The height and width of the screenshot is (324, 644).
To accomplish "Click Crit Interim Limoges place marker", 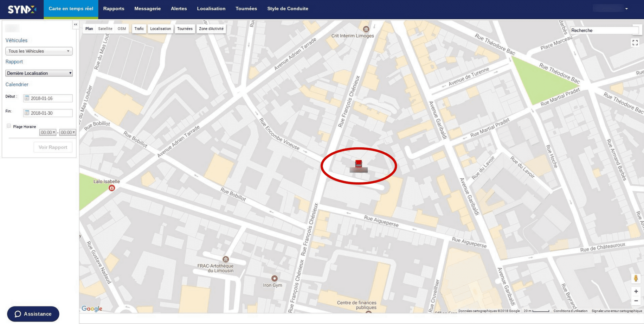I will point(366,29).
